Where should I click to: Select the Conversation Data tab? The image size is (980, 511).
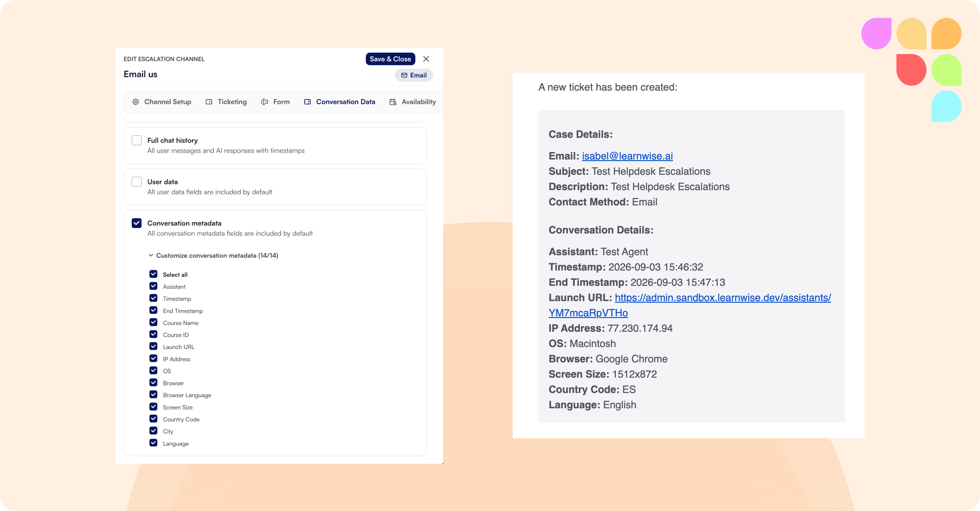[339, 102]
